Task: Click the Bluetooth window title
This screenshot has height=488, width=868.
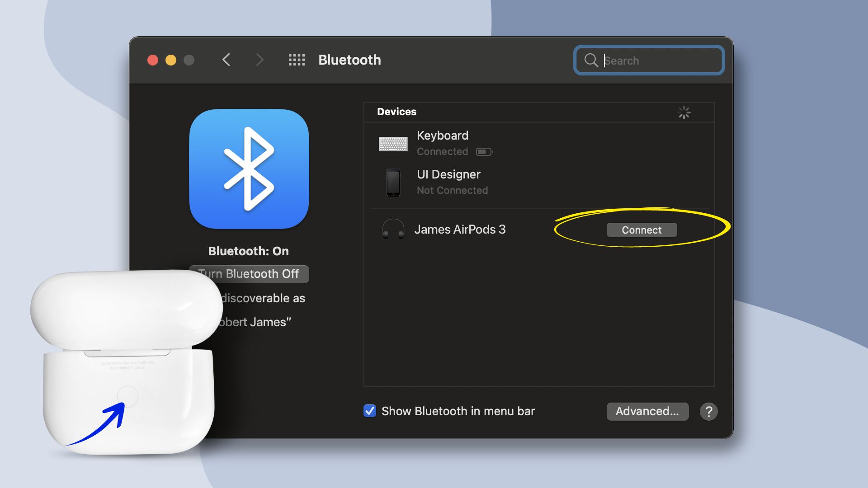Action: coord(349,60)
